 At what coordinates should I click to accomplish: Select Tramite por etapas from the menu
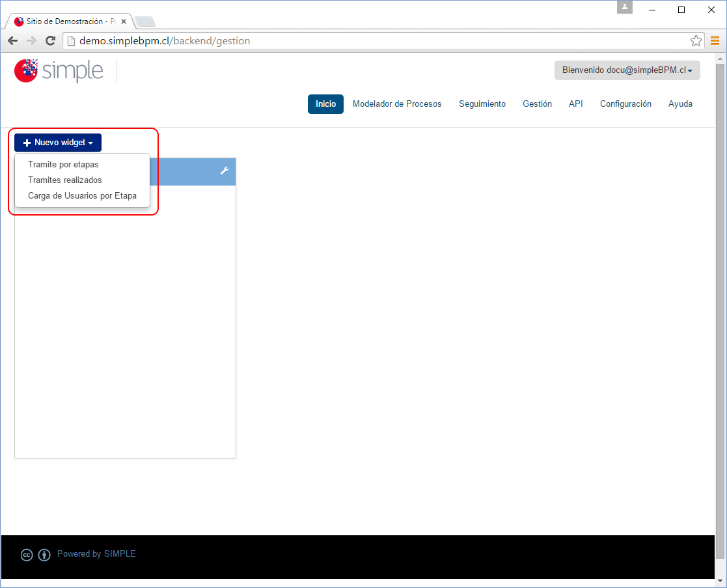[x=63, y=164]
